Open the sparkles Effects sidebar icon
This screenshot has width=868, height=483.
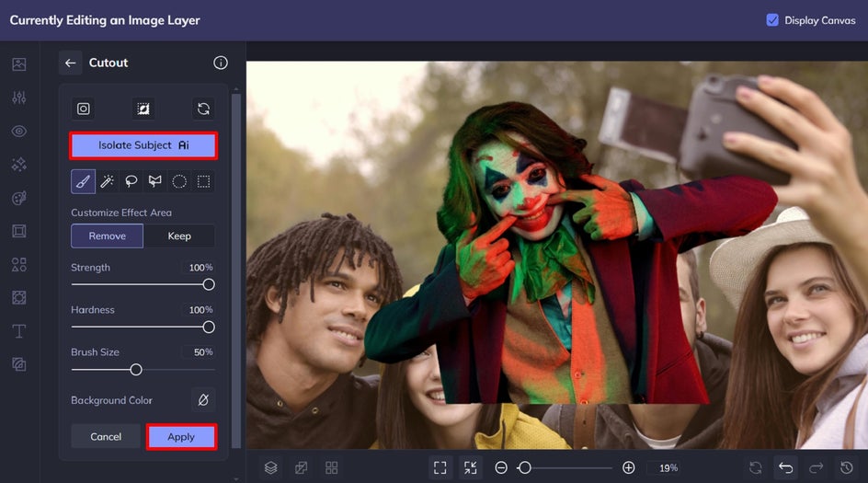point(18,165)
